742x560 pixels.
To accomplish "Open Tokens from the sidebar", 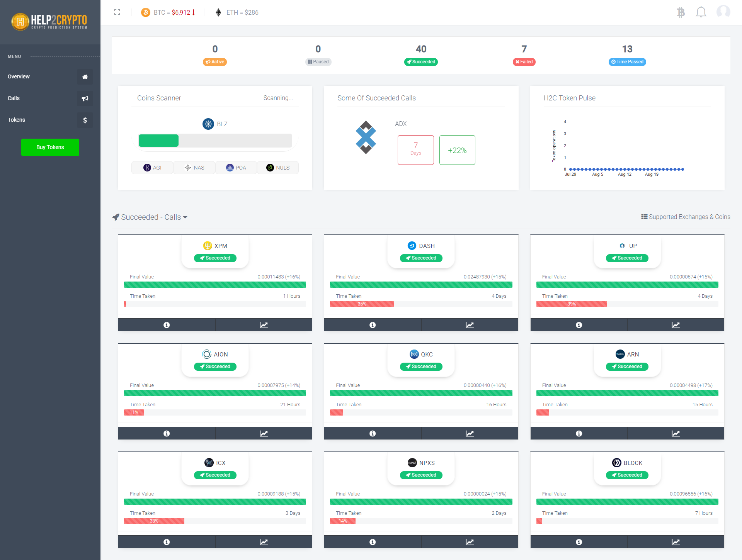I will [50, 120].
